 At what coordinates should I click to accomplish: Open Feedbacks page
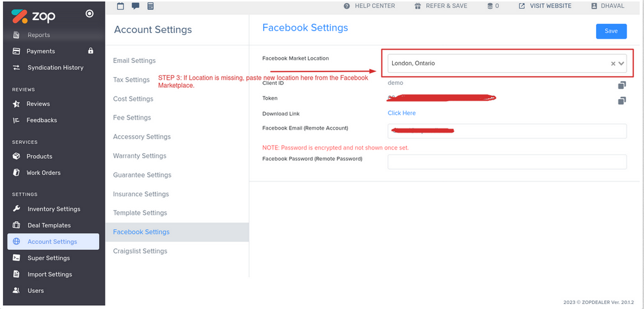(x=42, y=120)
